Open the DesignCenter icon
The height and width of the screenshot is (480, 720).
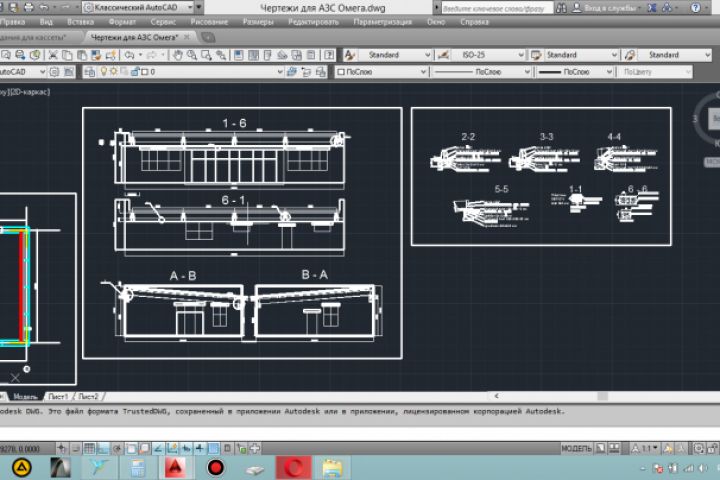(253, 55)
